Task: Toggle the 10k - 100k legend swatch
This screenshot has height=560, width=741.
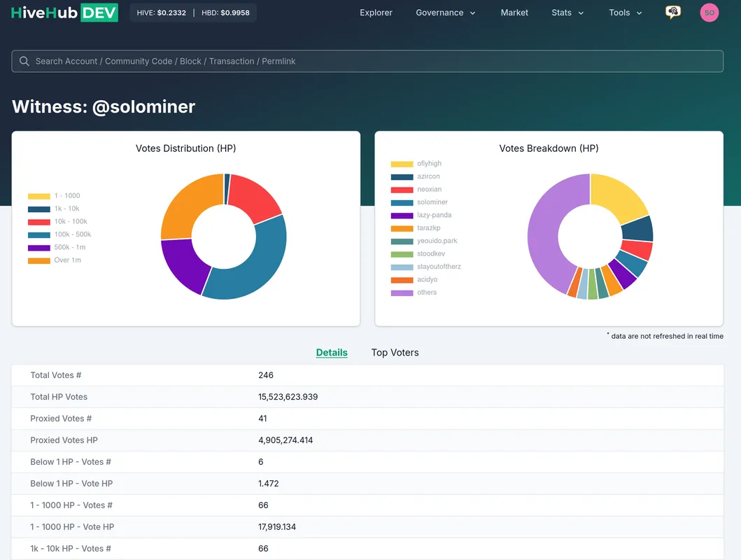Action: (x=38, y=222)
